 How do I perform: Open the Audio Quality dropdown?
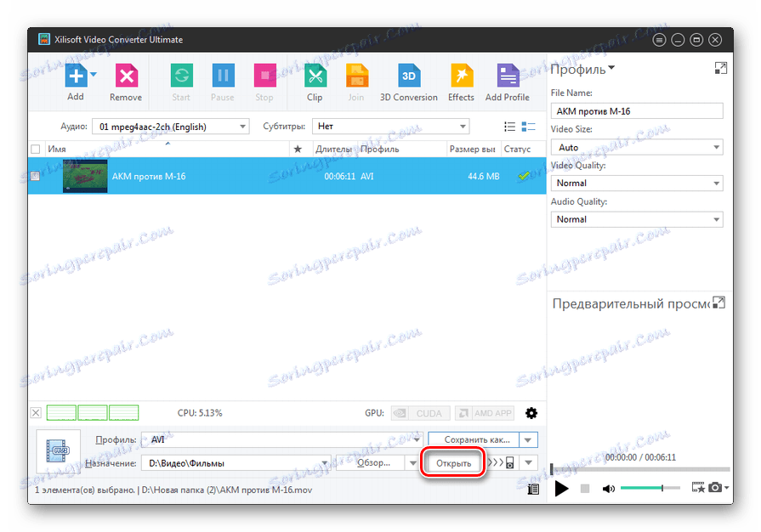637,219
